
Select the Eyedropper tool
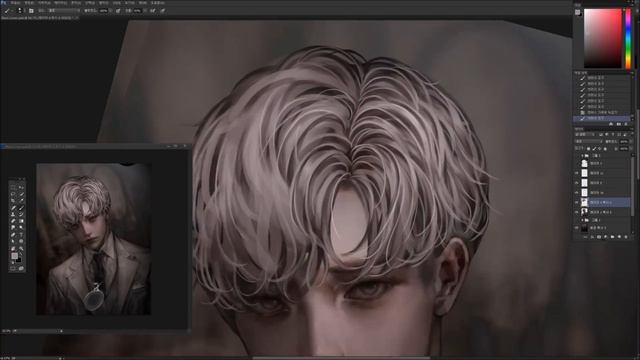coord(21,200)
